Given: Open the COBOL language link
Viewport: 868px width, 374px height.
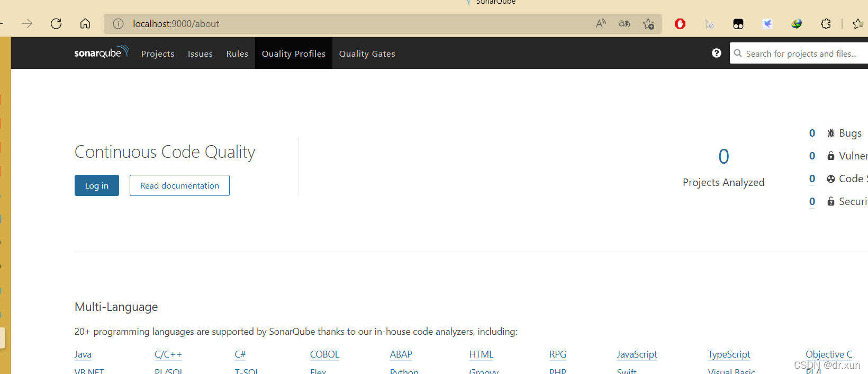Looking at the screenshot, I should tap(325, 354).
